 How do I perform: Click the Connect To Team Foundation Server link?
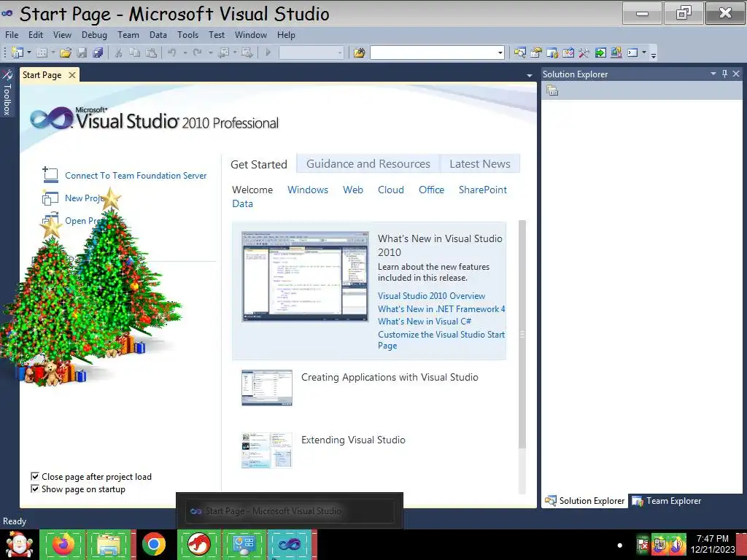click(136, 175)
